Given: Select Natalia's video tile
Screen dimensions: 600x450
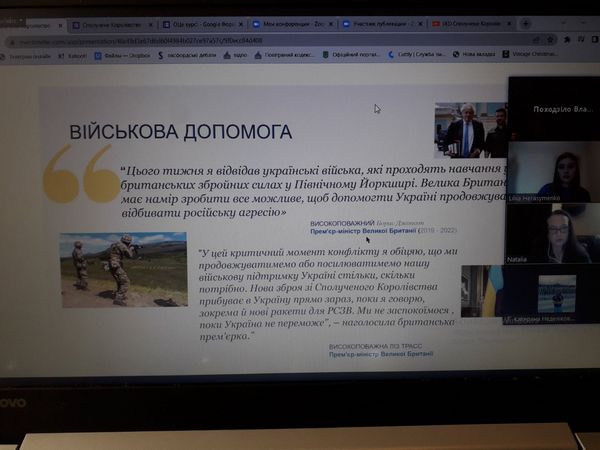Looking at the screenshot, I should (553, 233).
